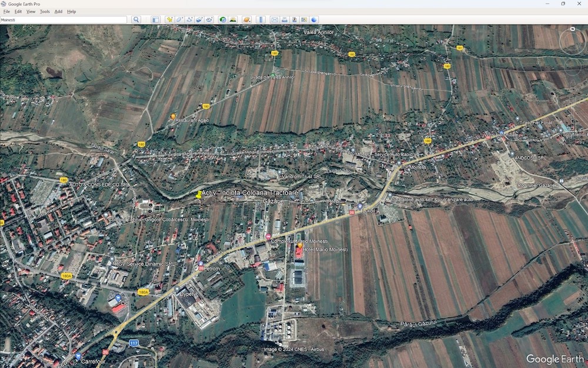The image size is (588, 368).
Task: Open the planet switcher dropdown
Action: (x=247, y=19)
